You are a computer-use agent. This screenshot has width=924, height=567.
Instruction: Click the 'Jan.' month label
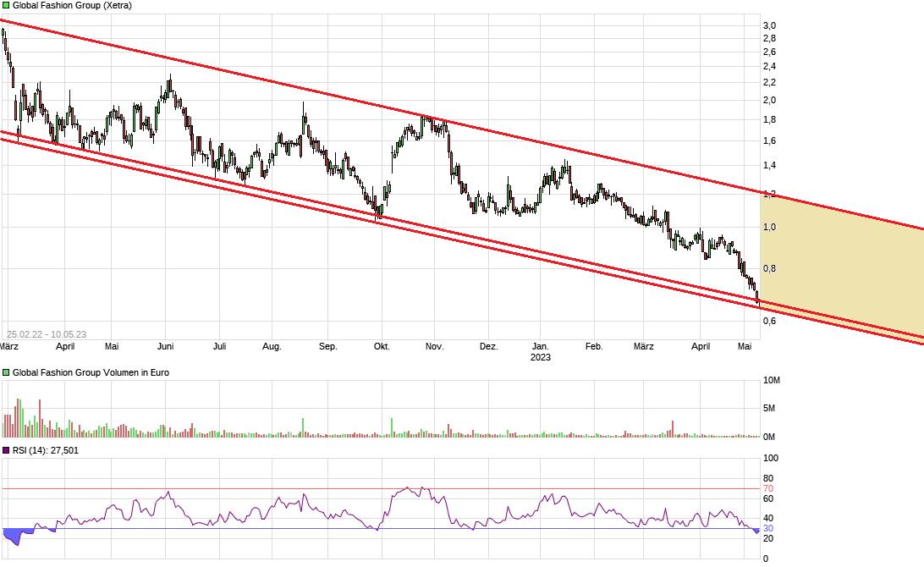coord(541,347)
